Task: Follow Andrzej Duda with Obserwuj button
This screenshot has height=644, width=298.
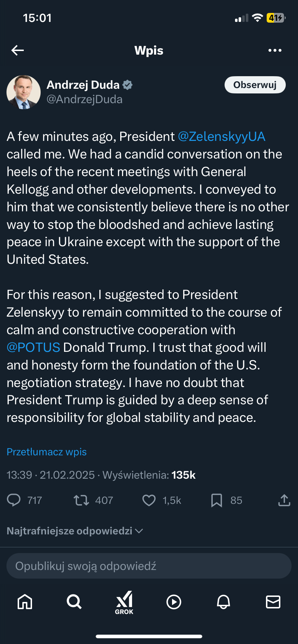Action: [255, 85]
